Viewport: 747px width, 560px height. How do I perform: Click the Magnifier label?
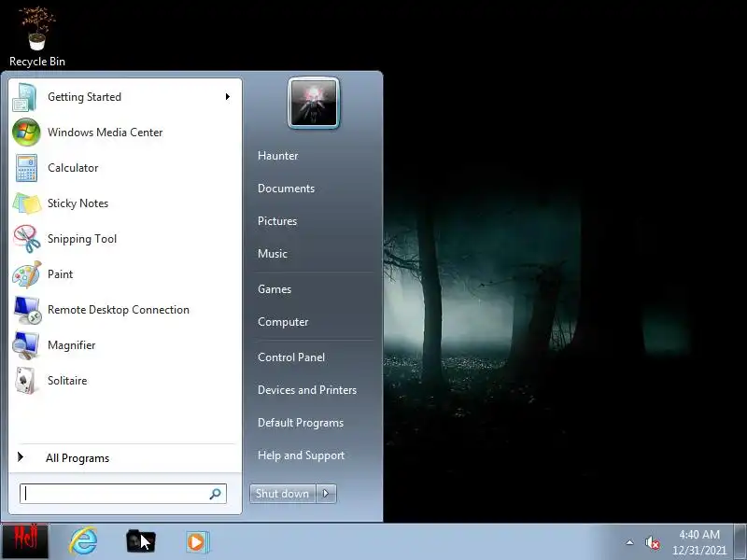72,345
